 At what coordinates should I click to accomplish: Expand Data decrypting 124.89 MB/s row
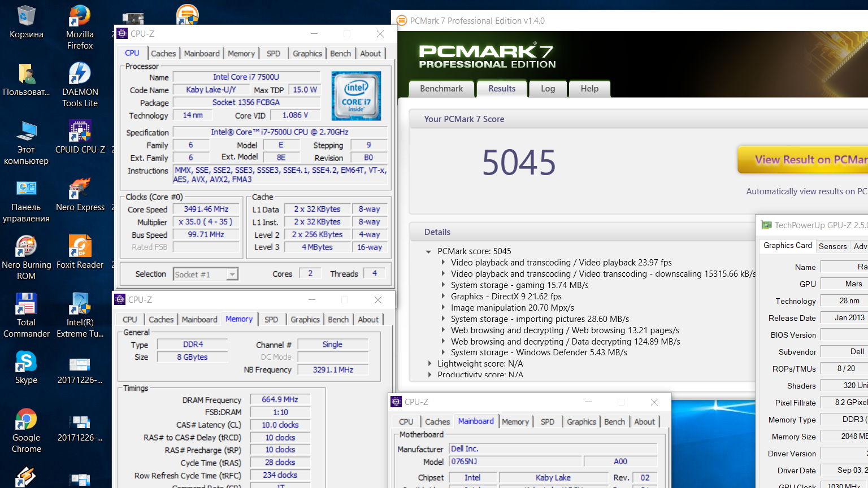click(443, 342)
